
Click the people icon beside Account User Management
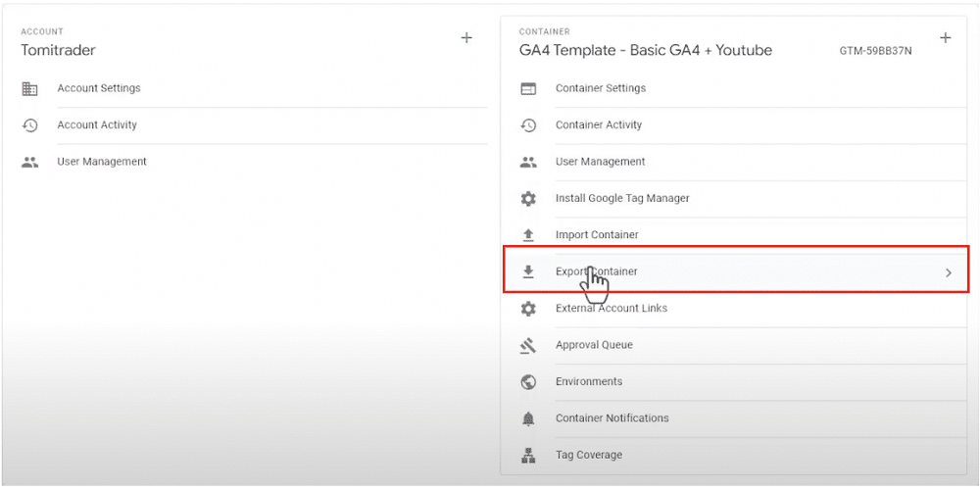(29, 162)
